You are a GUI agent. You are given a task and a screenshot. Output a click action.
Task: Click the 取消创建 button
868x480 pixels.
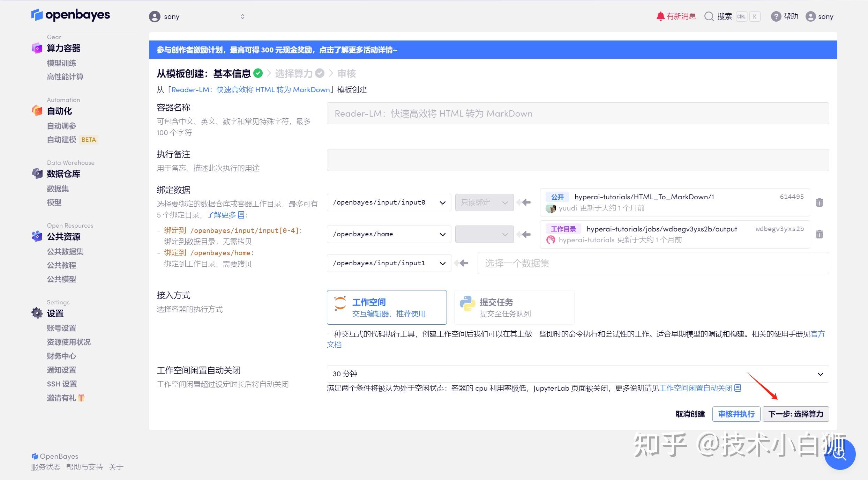[690, 414]
